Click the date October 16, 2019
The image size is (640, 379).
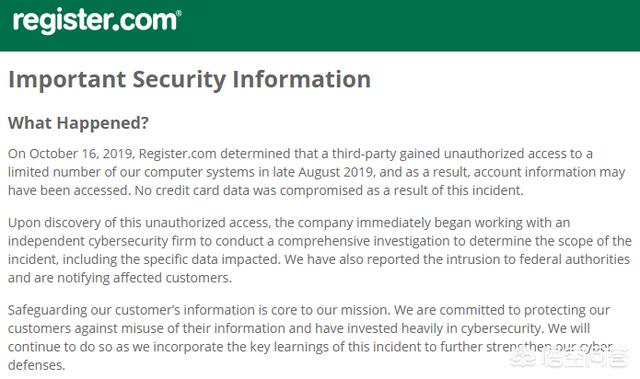click(x=80, y=154)
